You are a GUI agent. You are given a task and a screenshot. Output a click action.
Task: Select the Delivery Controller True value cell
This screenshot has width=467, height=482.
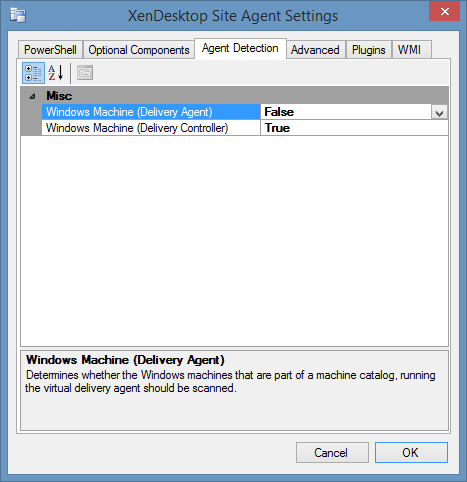354,128
